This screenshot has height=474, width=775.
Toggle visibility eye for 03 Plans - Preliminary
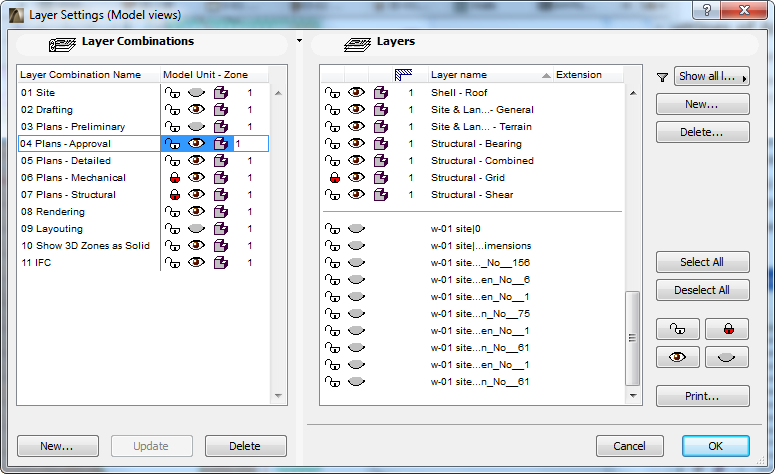pos(196,127)
